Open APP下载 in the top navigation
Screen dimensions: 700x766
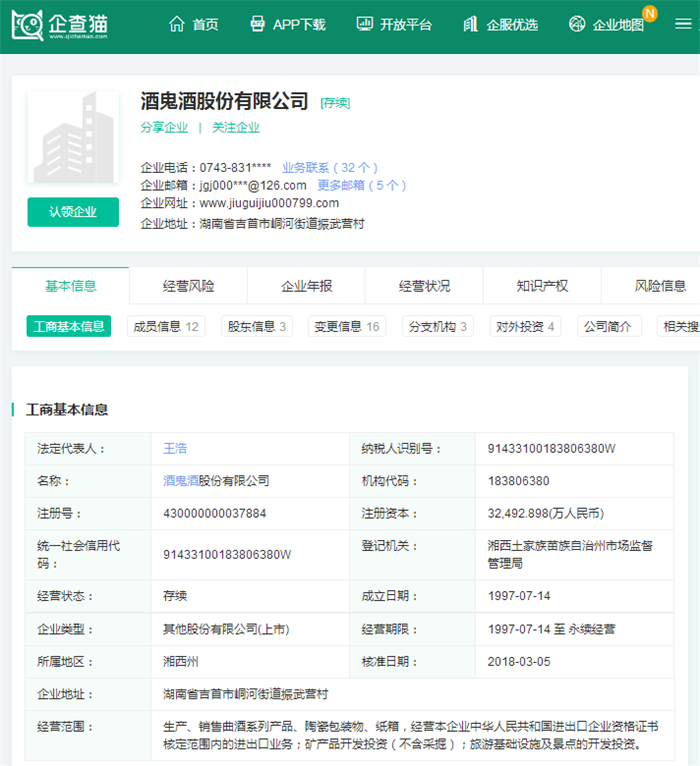299,24
